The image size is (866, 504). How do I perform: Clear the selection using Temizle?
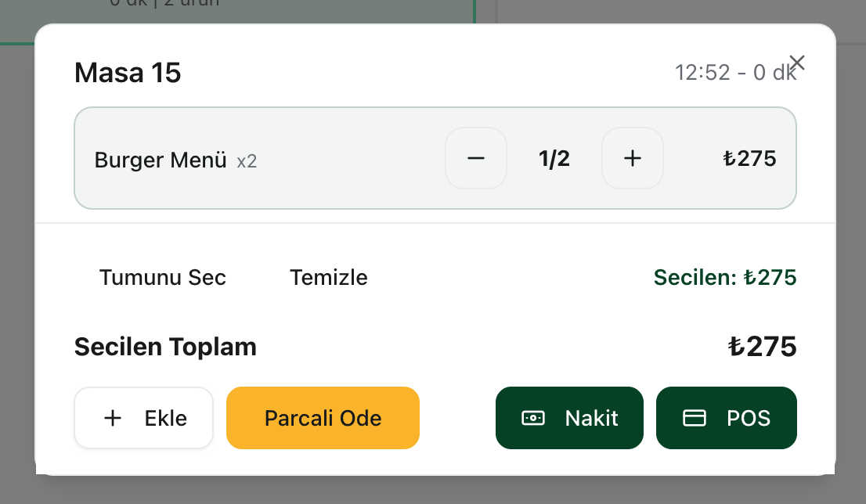coord(328,277)
